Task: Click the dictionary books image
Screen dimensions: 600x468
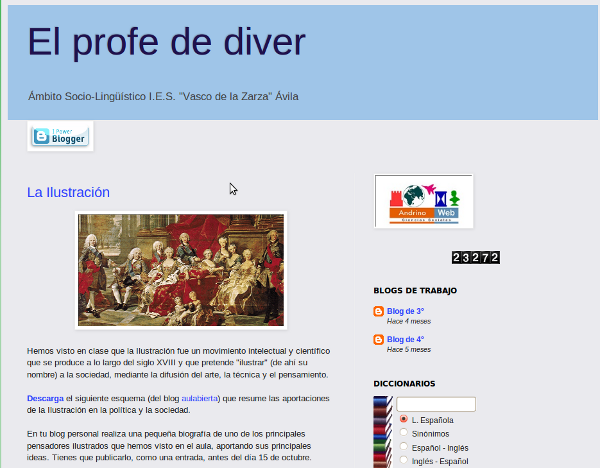Action: click(383, 432)
